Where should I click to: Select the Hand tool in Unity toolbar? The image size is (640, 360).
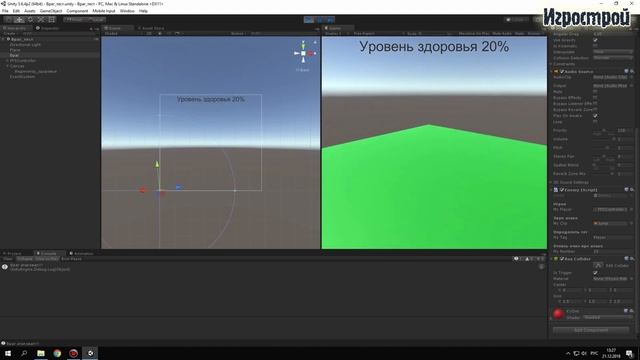8,20
